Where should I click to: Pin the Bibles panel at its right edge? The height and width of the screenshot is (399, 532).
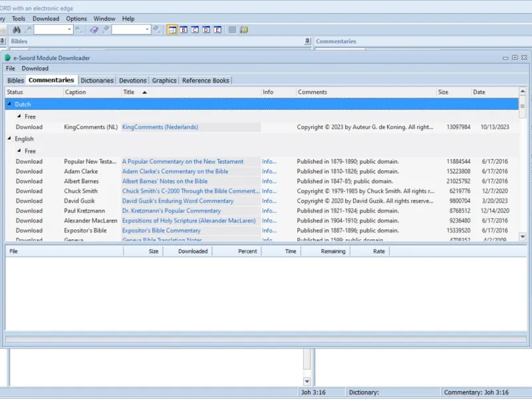click(x=307, y=41)
